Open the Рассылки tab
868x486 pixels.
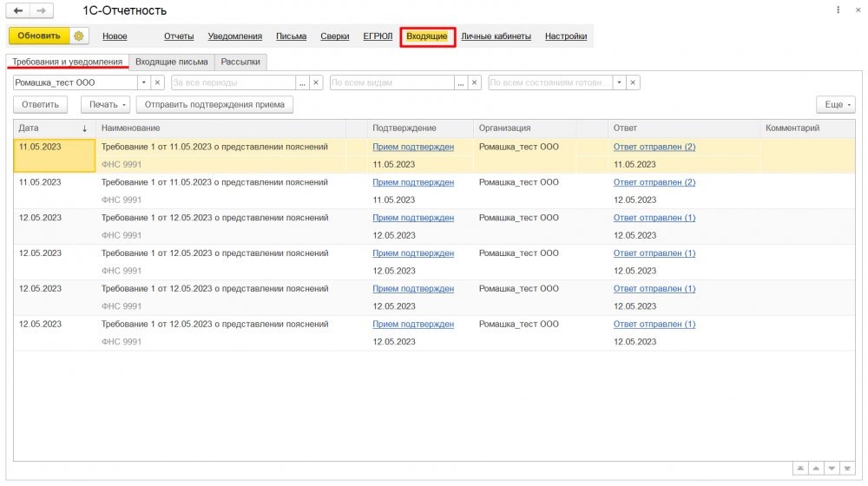pos(240,62)
